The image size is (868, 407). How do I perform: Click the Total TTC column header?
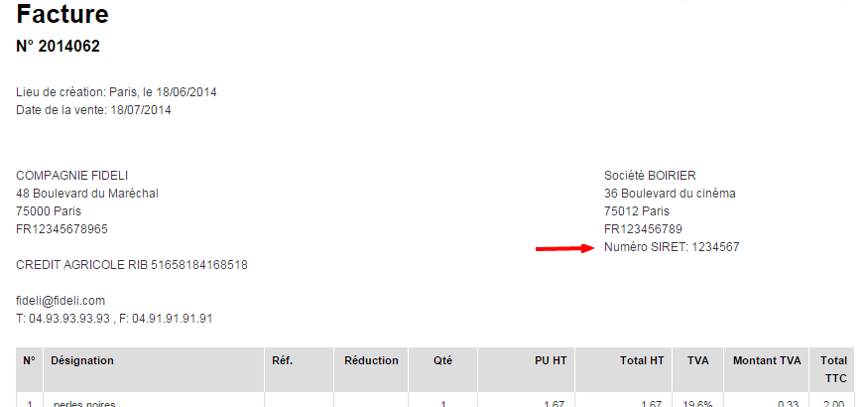(832, 370)
